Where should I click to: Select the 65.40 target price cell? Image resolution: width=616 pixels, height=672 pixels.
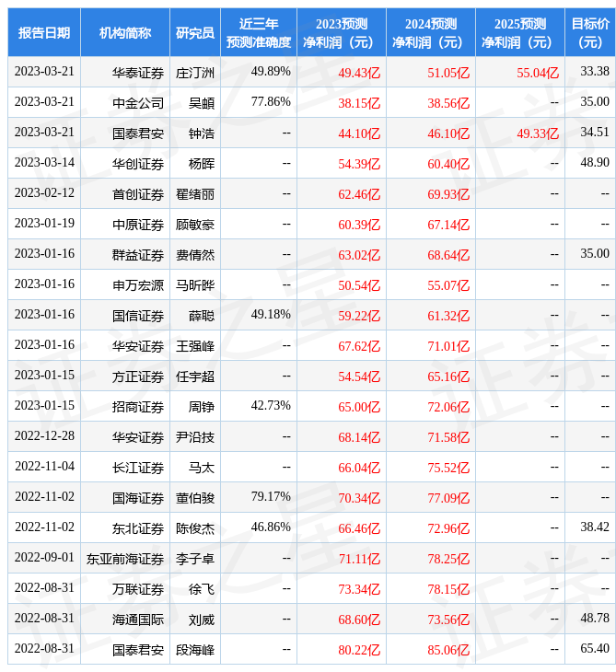595,649
